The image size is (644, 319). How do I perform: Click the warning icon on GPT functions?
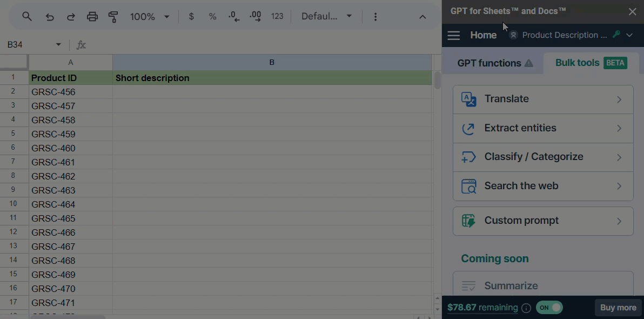[x=529, y=63]
